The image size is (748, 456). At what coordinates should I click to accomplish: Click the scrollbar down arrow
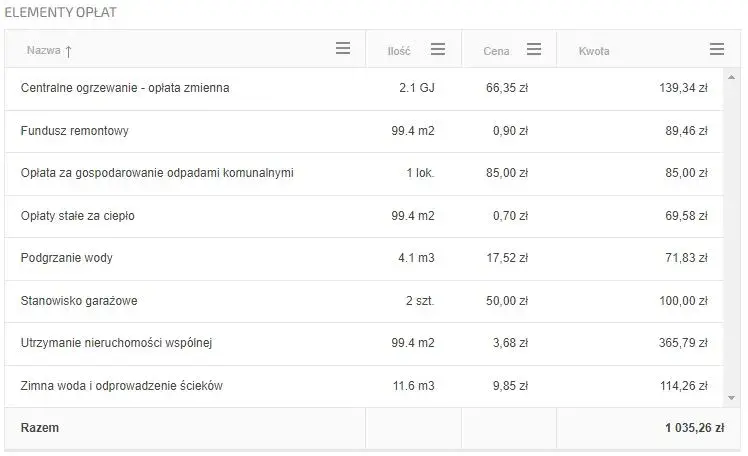pos(731,398)
